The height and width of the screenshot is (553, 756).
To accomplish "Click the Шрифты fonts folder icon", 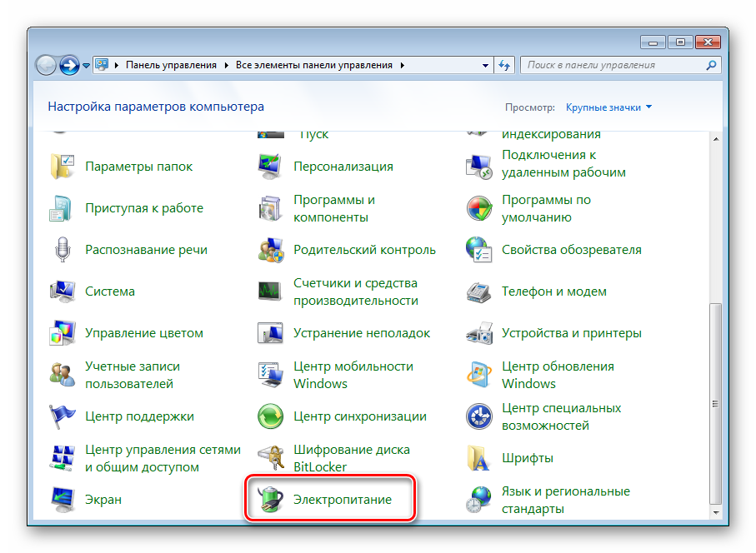I will pyautogui.click(x=479, y=458).
